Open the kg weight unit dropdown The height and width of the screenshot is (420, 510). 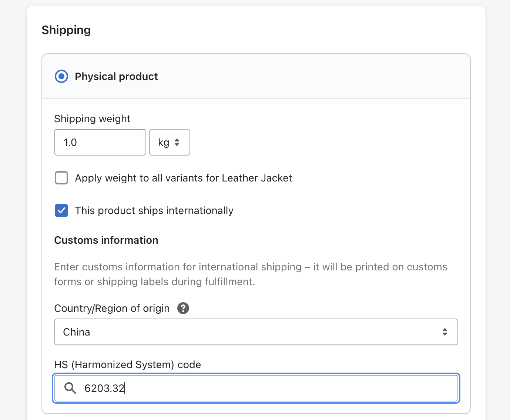[170, 142]
